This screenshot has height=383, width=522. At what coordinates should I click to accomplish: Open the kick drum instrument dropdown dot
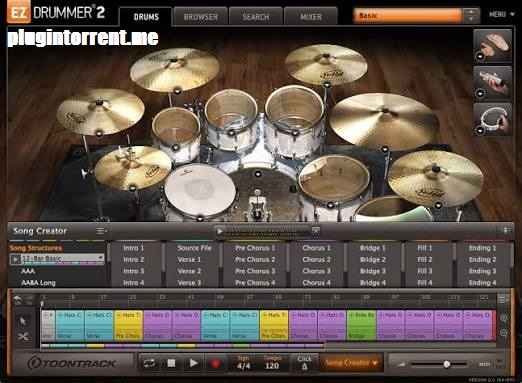click(257, 174)
